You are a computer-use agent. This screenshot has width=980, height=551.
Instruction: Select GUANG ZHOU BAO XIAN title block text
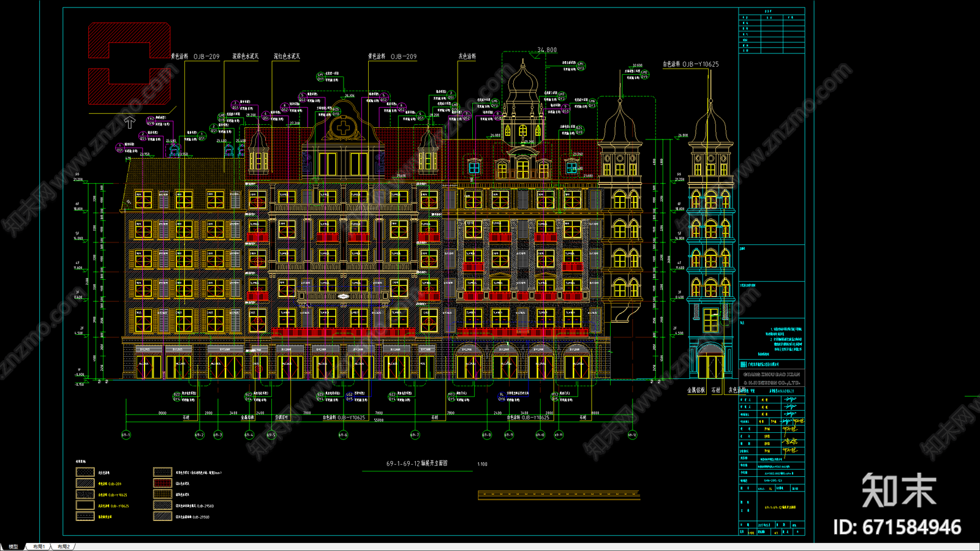771,374
